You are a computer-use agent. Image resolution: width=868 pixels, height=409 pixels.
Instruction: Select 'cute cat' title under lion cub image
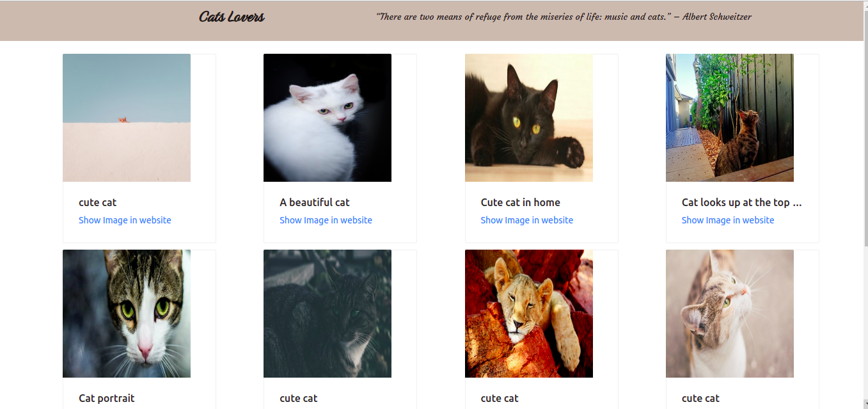(x=500, y=398)
